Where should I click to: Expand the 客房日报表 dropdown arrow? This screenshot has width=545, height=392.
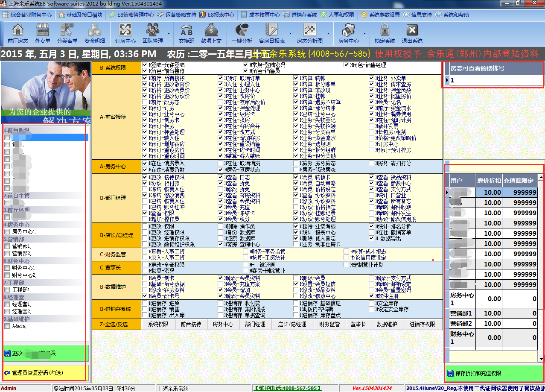290,33
